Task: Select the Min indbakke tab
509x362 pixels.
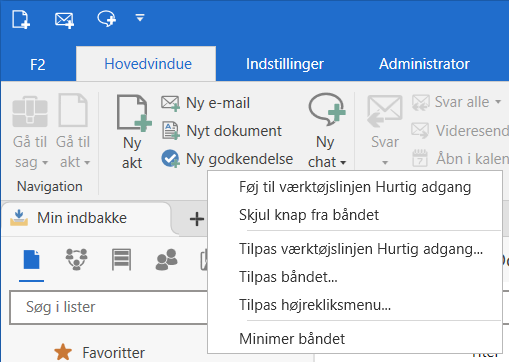Action: point(86,218)
